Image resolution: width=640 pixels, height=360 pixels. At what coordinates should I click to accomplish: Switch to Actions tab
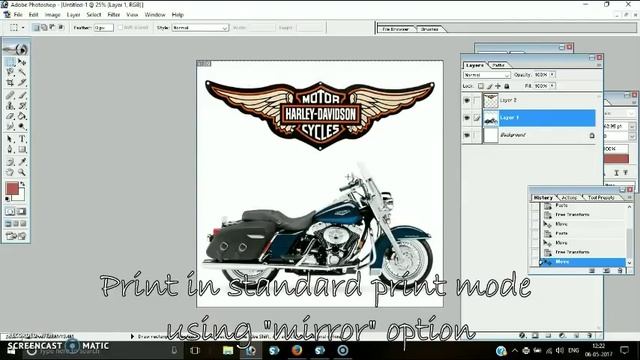pos(569,198)
